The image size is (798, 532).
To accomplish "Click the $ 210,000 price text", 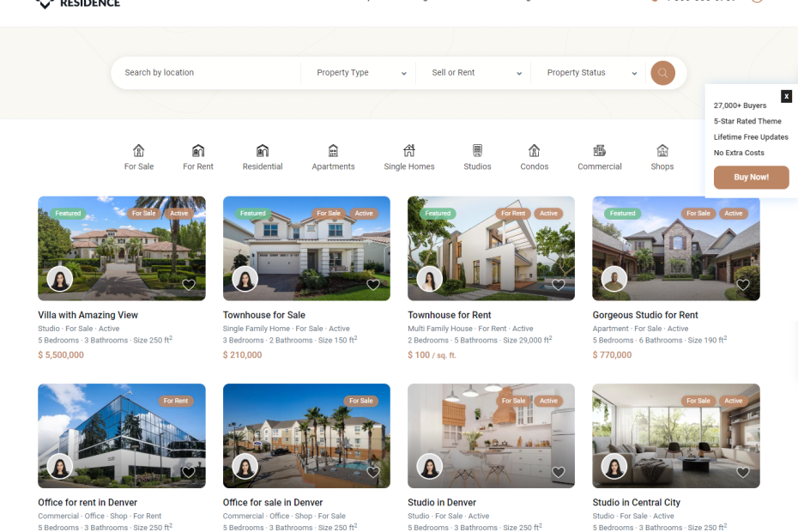I will tap(242, 355).
